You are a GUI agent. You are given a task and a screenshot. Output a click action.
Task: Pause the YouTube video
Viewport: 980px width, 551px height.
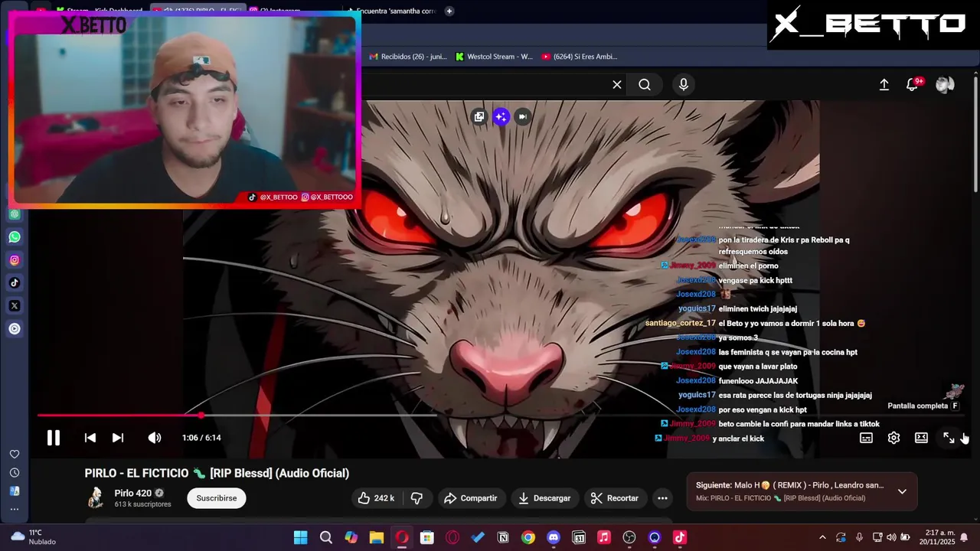point(53,438)
